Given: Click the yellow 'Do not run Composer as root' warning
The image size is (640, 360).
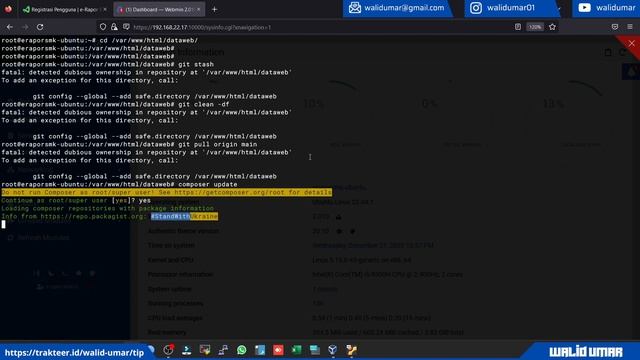Looking at the screenshot, I should pos(167,192).
